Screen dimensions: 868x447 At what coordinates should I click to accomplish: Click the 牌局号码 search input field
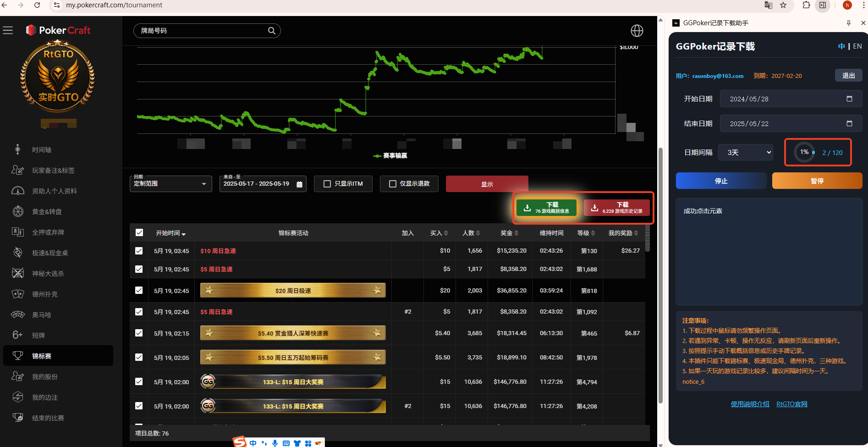point(202,31)
